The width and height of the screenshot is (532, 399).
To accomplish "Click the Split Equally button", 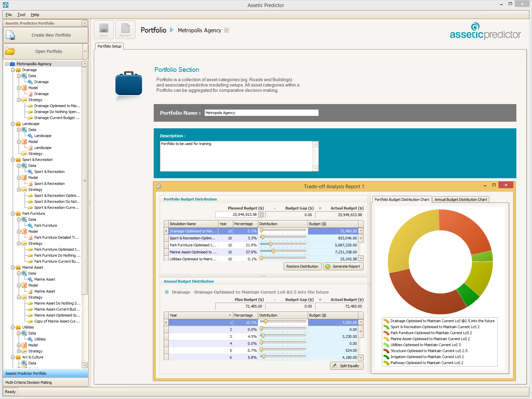I will [347, 366].
